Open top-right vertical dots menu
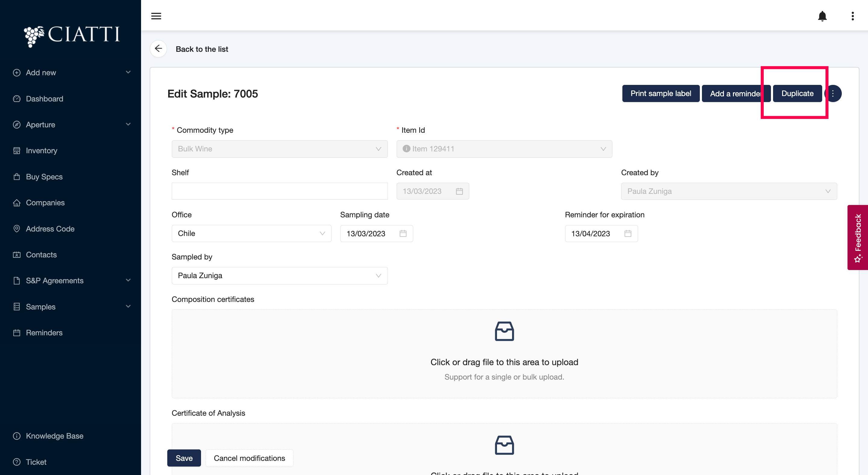This screenshot has height=475, width=868. pyautogui.click(x=853, y=16)
